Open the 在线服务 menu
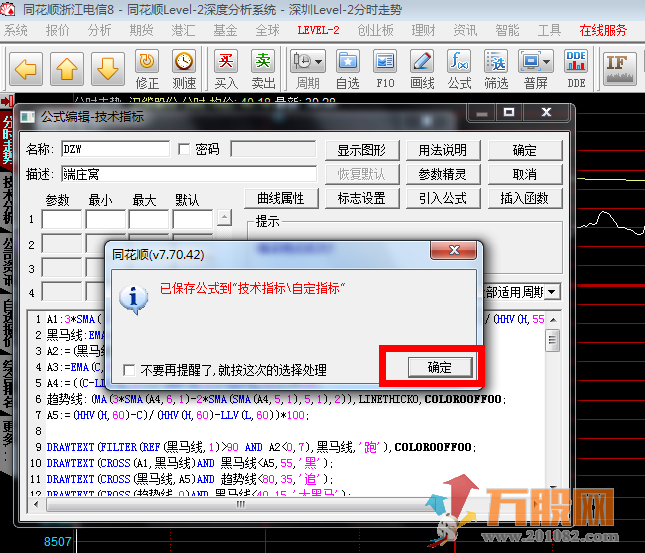 point(603,30)
